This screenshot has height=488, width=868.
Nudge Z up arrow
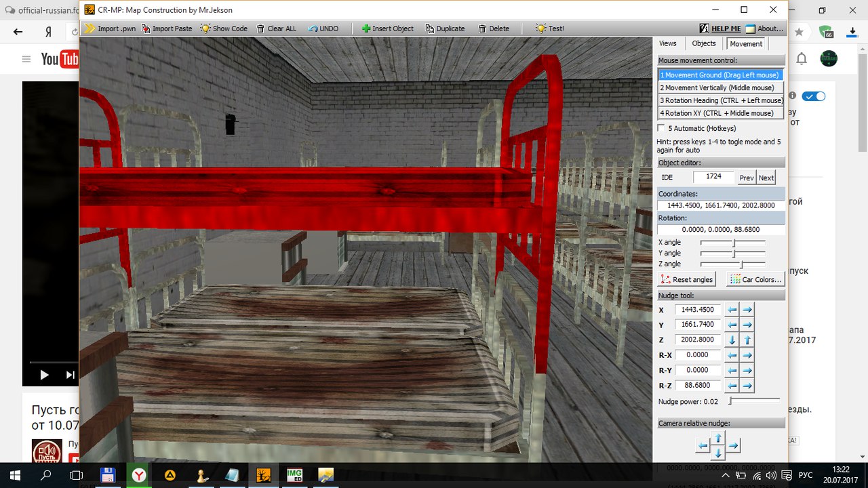click(747, 340)
